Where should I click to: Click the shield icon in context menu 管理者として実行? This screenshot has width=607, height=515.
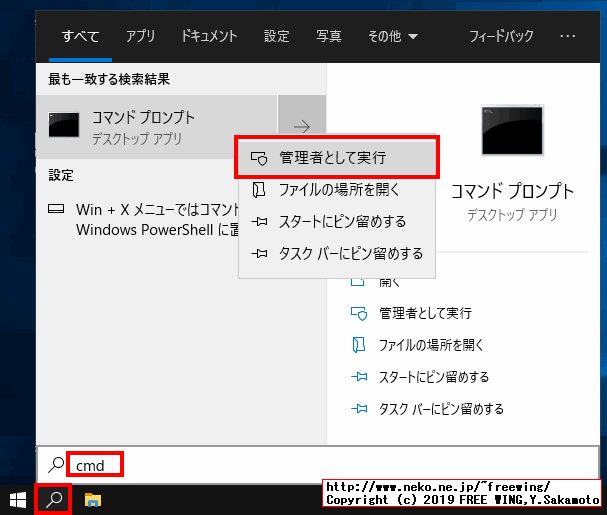click(259, 158)
